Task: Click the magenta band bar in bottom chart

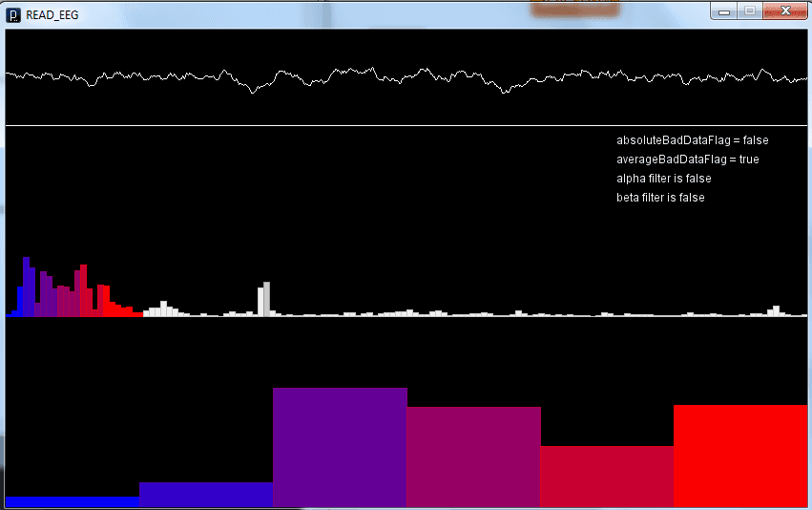Action: pyautogui.click(x=473, y=457)
